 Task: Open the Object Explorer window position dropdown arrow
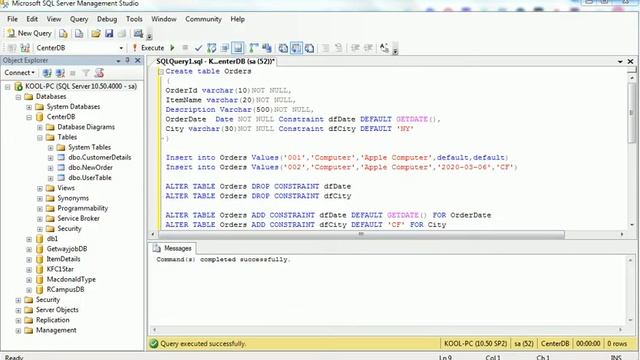coord(118,61)
